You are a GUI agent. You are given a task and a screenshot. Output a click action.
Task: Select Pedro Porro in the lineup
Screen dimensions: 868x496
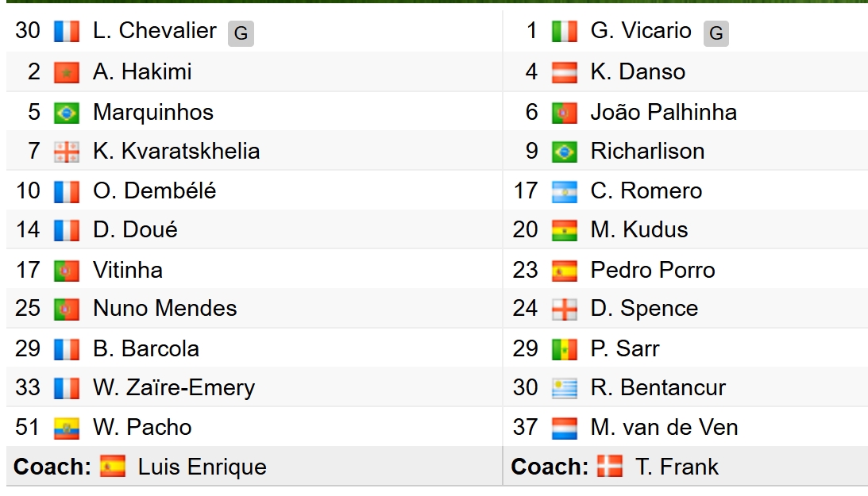[653, 270]
